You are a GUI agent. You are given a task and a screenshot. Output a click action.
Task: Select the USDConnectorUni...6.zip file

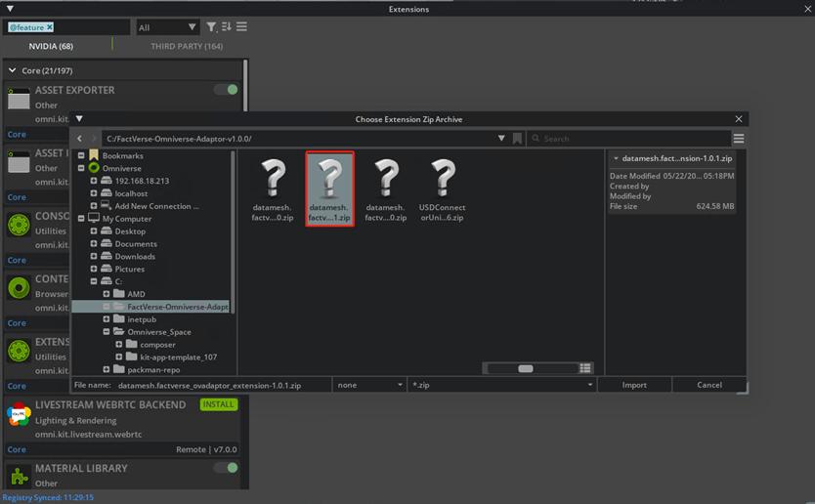pos(443,189)
